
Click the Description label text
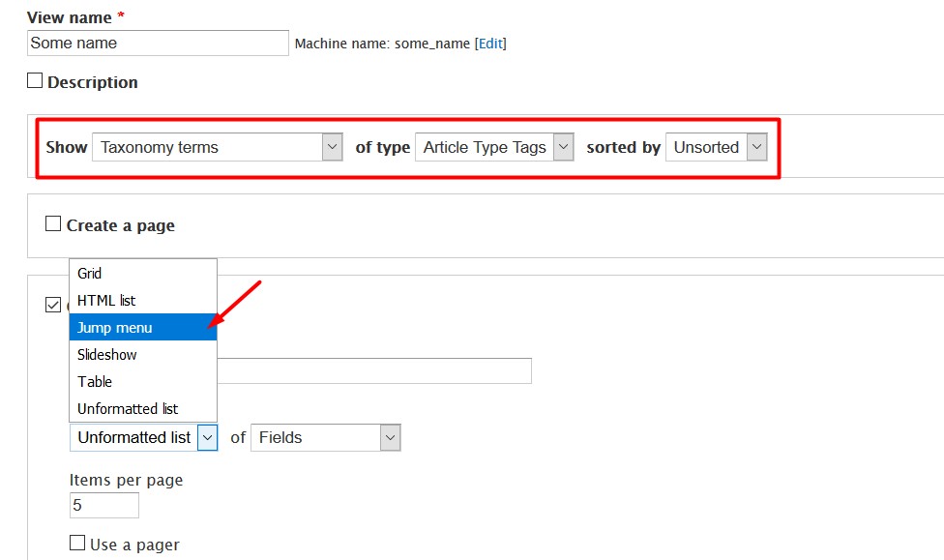coord(93,82)
